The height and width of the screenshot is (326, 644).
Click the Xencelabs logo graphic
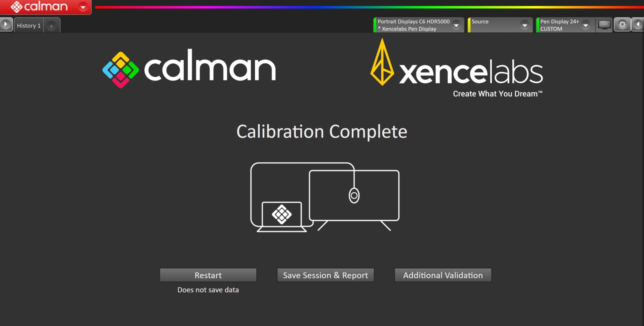[457, 68]
